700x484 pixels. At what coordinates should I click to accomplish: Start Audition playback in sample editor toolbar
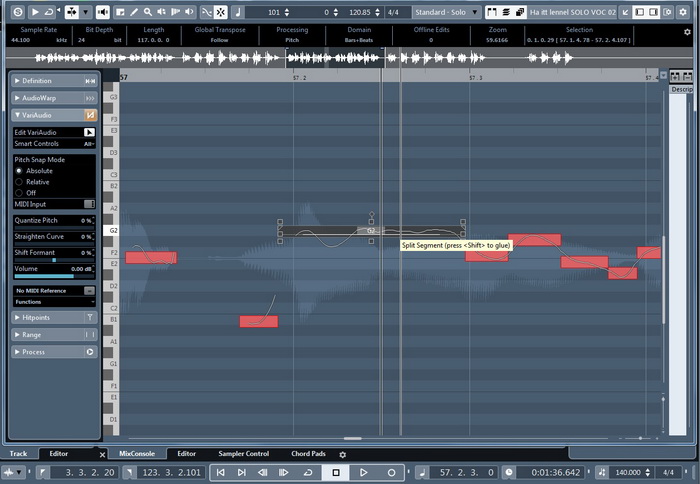pyautogui.click(x=35, y=12)
